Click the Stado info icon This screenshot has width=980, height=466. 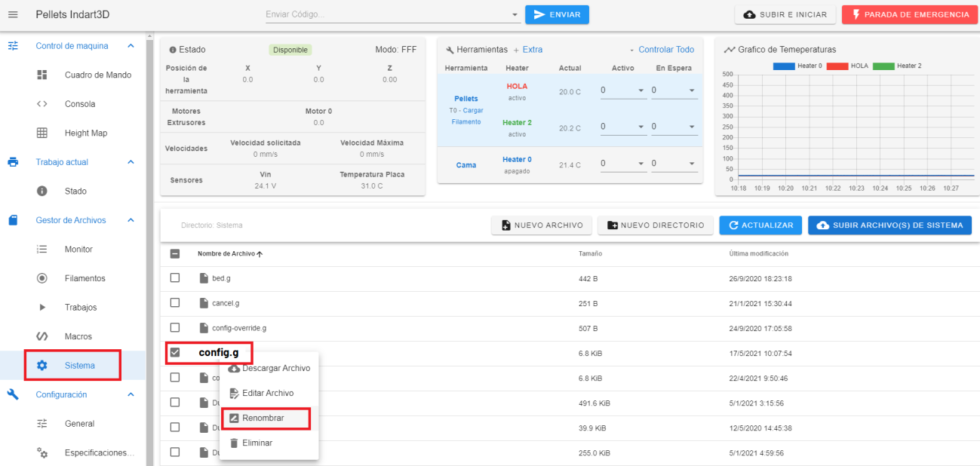coord(42,191)
